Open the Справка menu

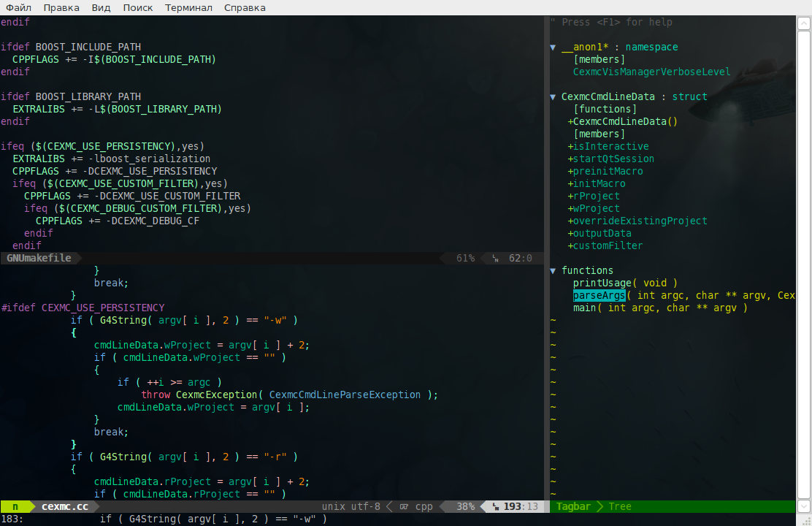tap(245, 8)
